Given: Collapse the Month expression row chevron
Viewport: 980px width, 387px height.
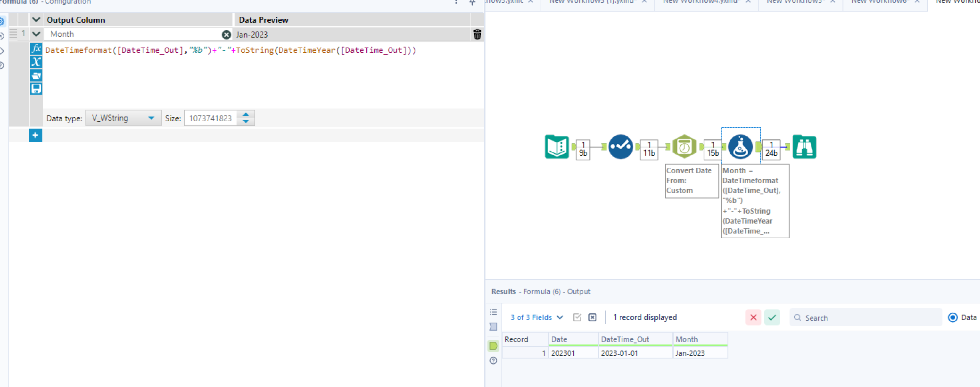Looking at the screenshot, I should click(36, 34).
